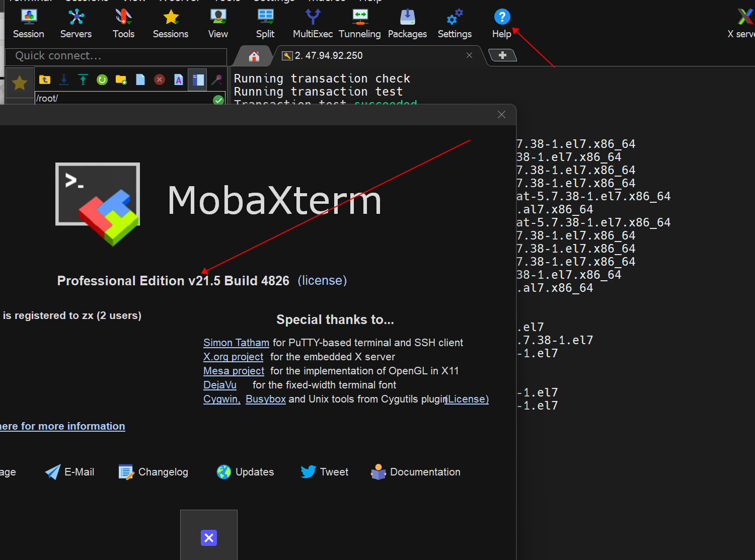Delete selected file with red X icon

pyautogui.click(x=160, y=79)
